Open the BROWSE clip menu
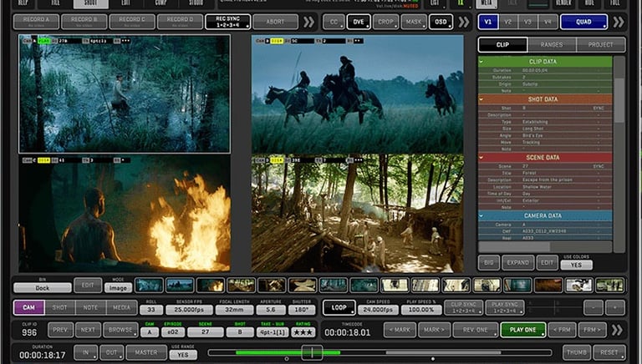The height and width of the screenshot is (364, 642). (120, 330)
